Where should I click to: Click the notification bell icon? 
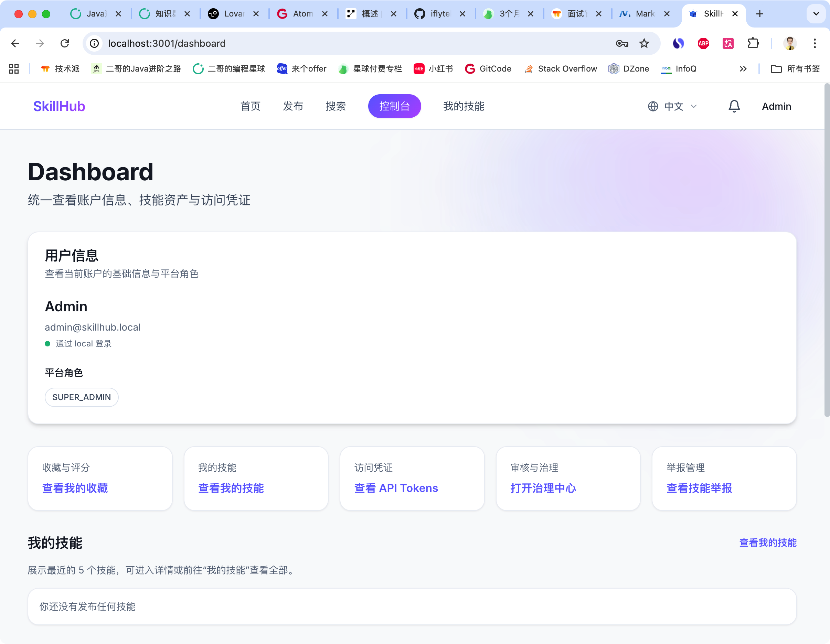point(734,106)
